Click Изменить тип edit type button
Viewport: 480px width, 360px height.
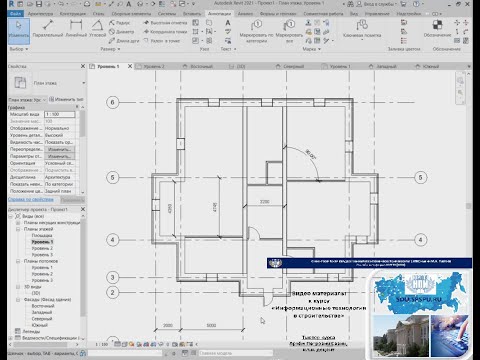tap(66, 99)
